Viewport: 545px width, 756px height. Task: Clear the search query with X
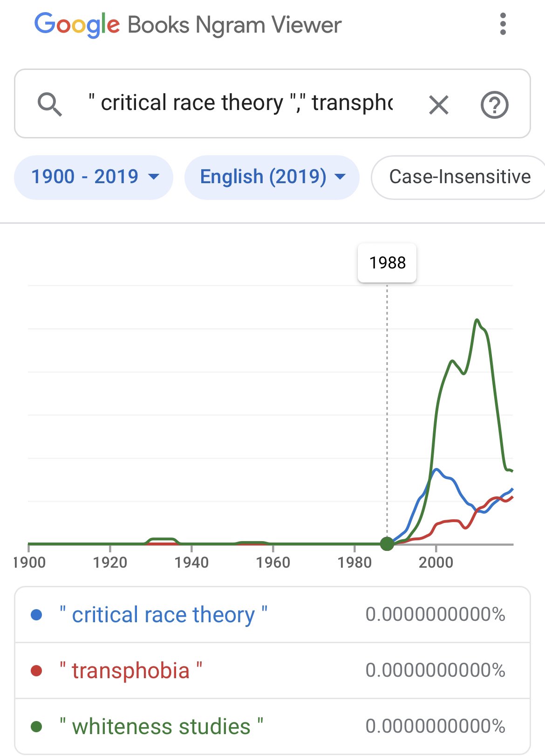click(x=438, y=105)
